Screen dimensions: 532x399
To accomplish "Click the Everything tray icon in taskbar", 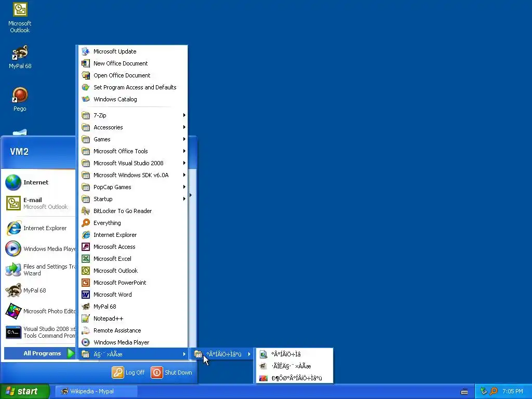I will click(x=494, y=391).
